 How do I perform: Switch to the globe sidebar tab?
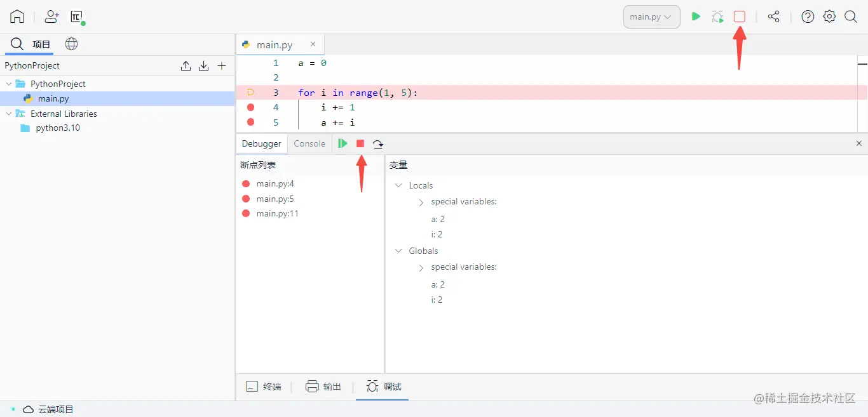(72, 44)
